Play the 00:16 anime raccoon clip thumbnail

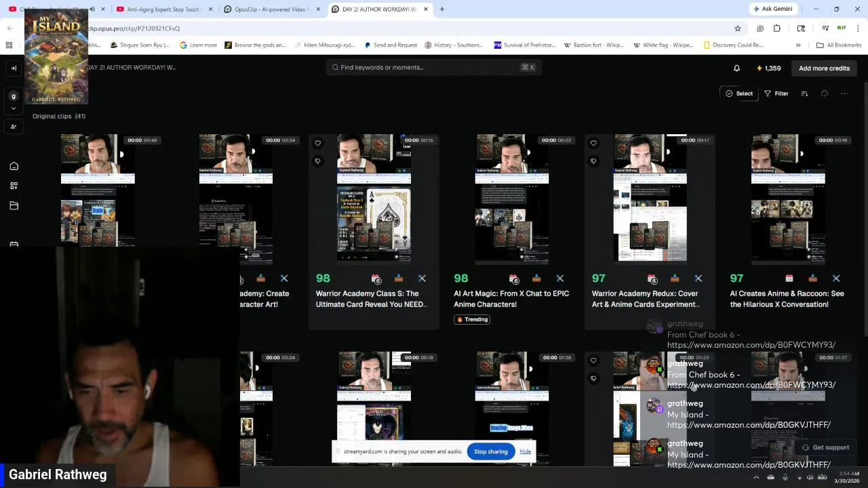pyautogui.click(x=788, y=199)
